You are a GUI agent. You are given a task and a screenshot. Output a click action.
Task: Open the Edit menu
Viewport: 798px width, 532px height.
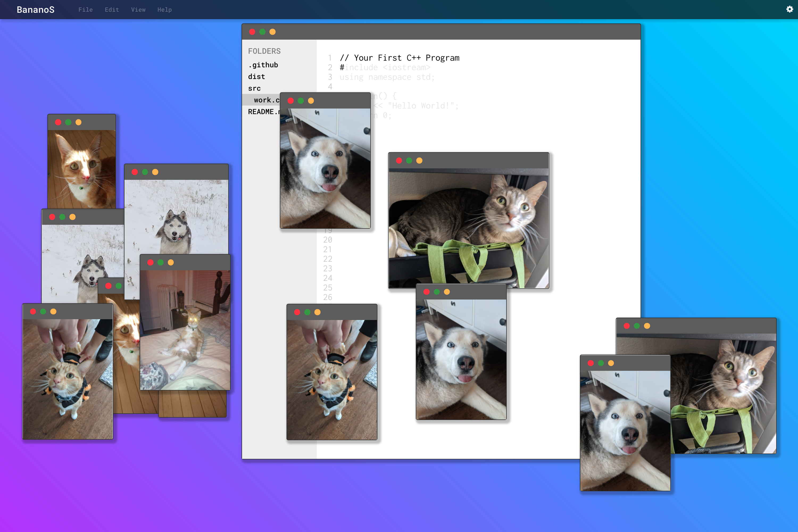[112, 10]
